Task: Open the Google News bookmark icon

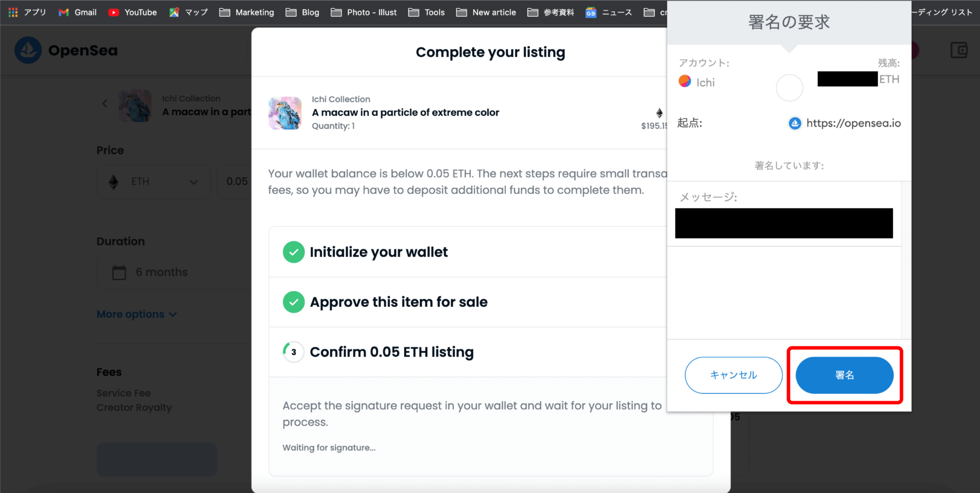Action: pyautogui.click(x=591, y=12)
